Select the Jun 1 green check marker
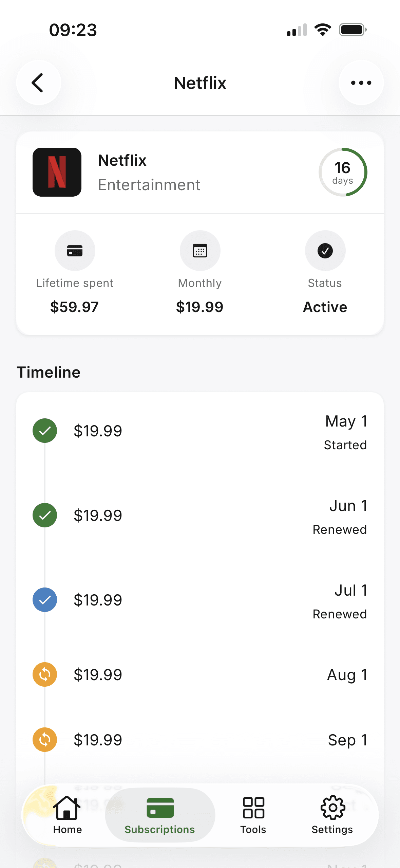This screenshot has width=400, height=868. [45, 515]
